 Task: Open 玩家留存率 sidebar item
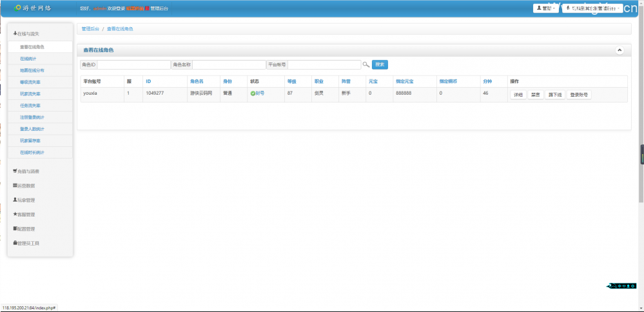coord(40,141)
